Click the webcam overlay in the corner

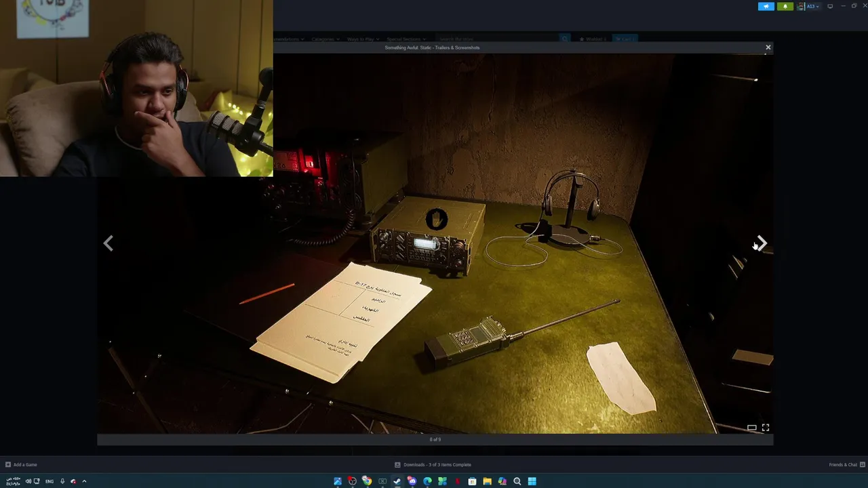point(136,88)
